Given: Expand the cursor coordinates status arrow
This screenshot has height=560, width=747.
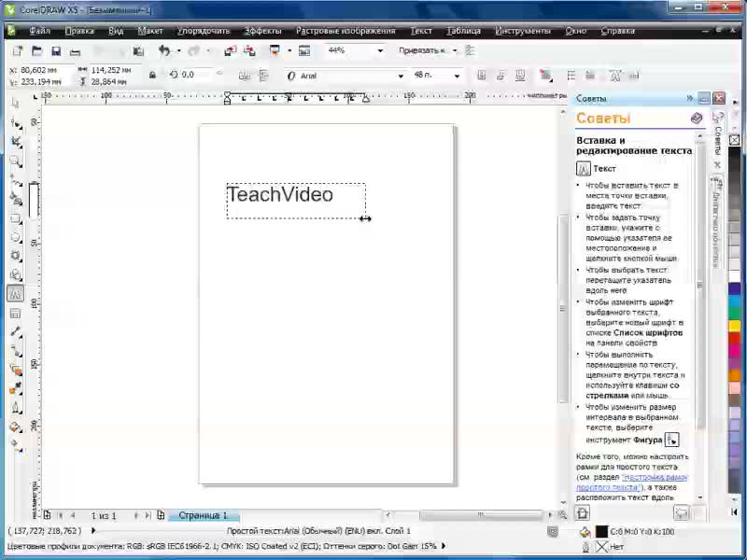Looking at the screenshot, I should coord(93,530).
